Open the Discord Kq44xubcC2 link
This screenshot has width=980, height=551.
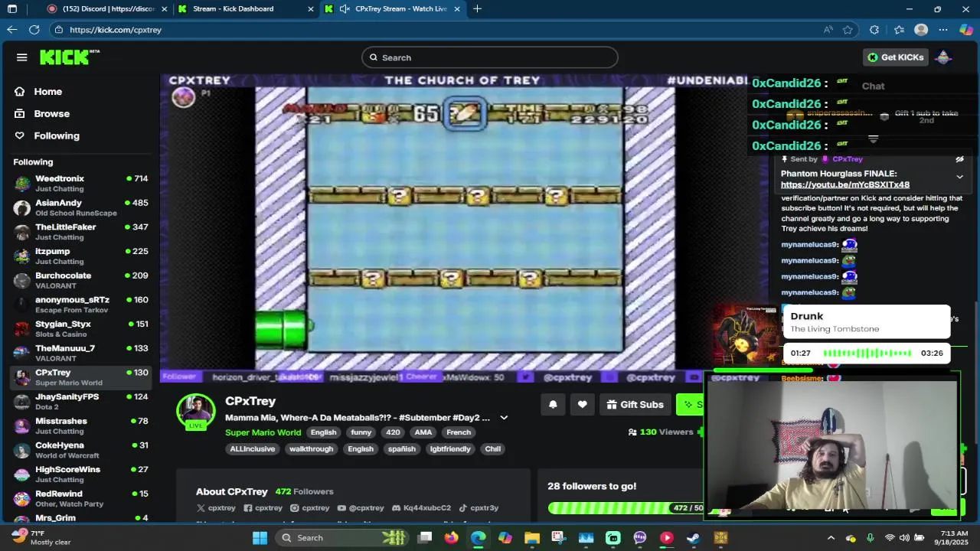point(421,508)
